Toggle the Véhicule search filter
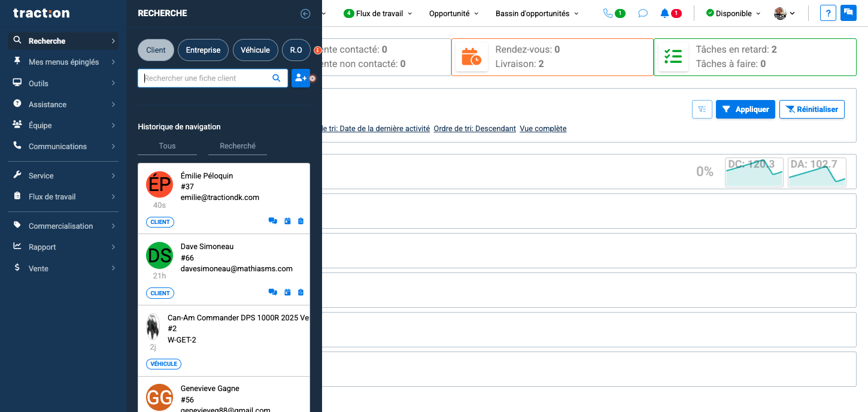 coord(255,50)
